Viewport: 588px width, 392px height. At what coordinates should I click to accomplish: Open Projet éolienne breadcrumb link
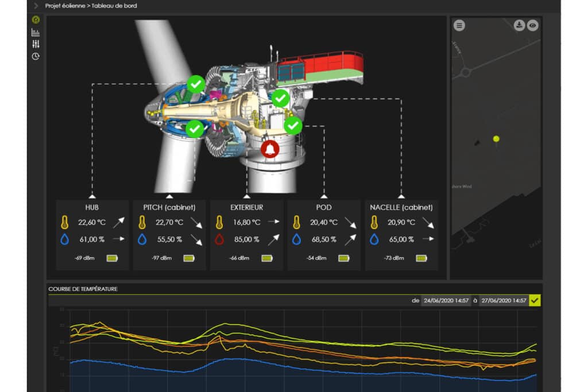pyautogui.click(x=65, y=6)
